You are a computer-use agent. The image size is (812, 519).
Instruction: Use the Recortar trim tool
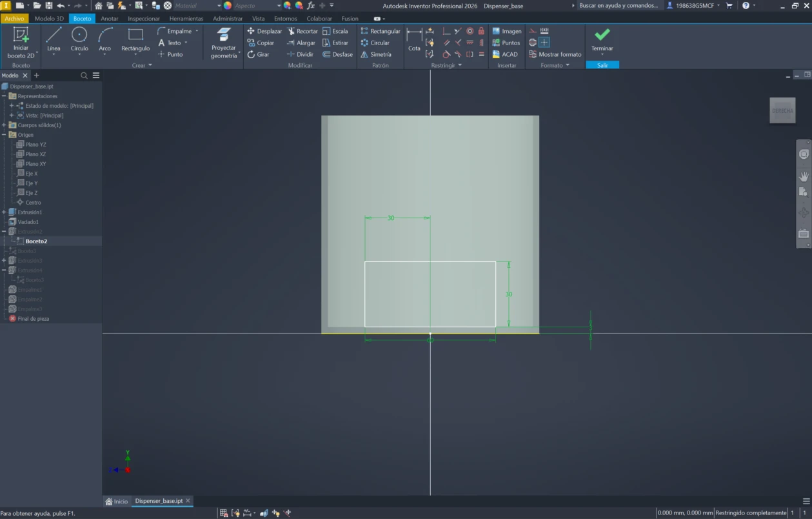point(302,31)
